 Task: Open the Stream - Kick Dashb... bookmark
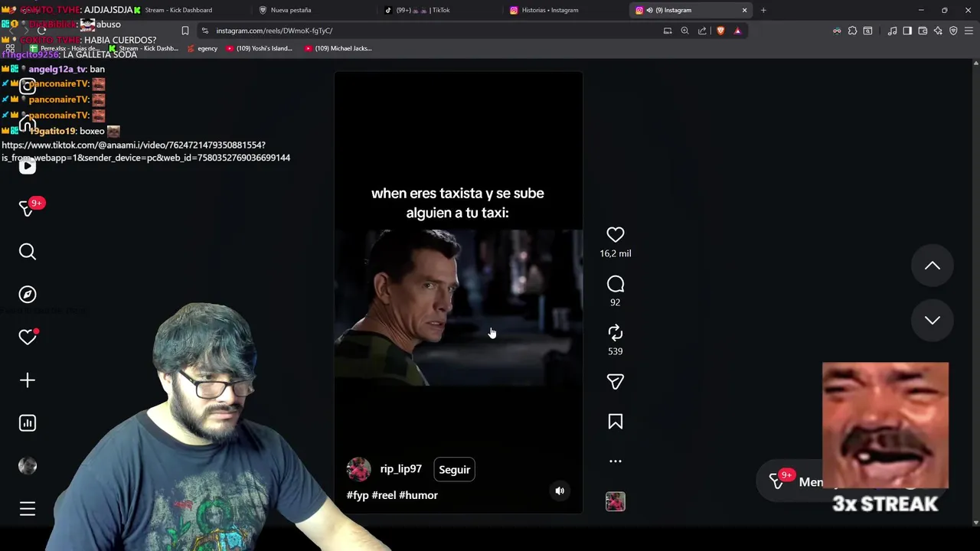143,48
